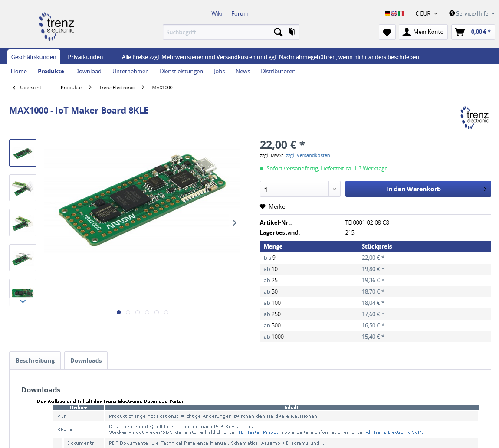499x448 pixels.
Task: Click the main MAX1000 board image
Action: (142, 200)
